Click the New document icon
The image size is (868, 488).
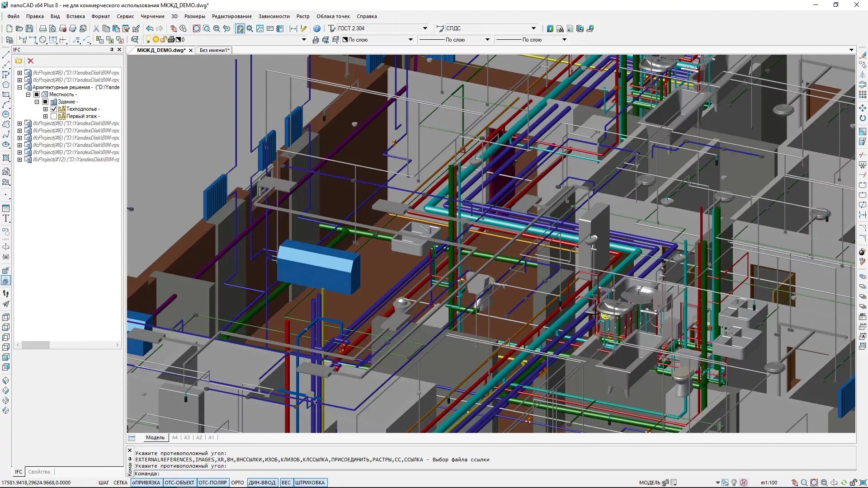9,28
